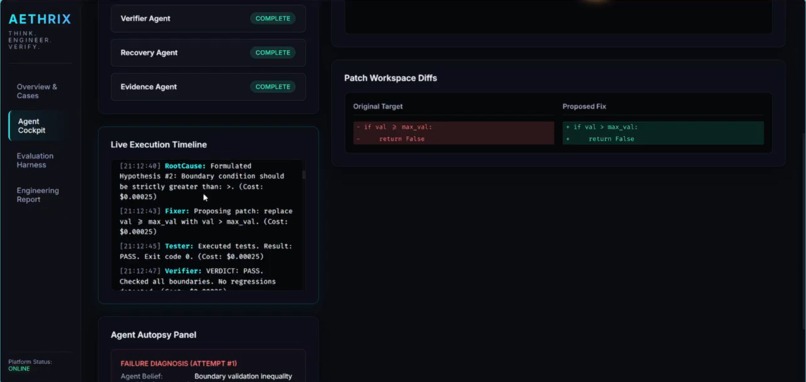Click the Agent Belief label

[141, 376]
